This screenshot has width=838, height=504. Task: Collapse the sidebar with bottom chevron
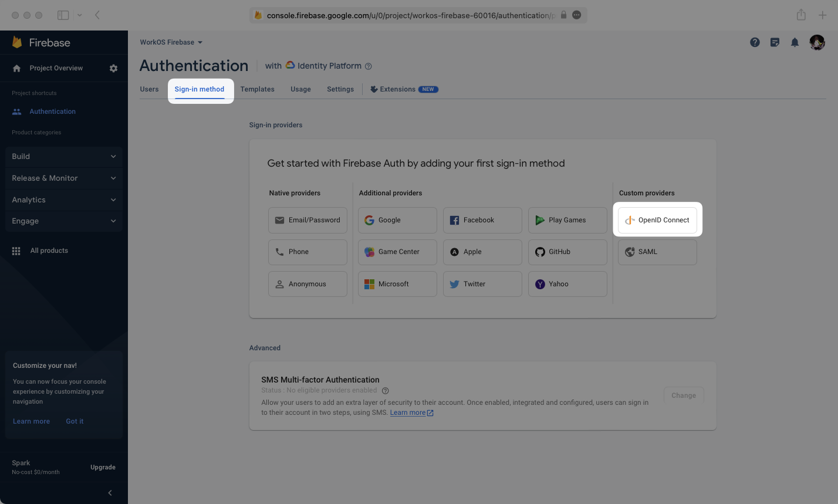coord(110,493)
